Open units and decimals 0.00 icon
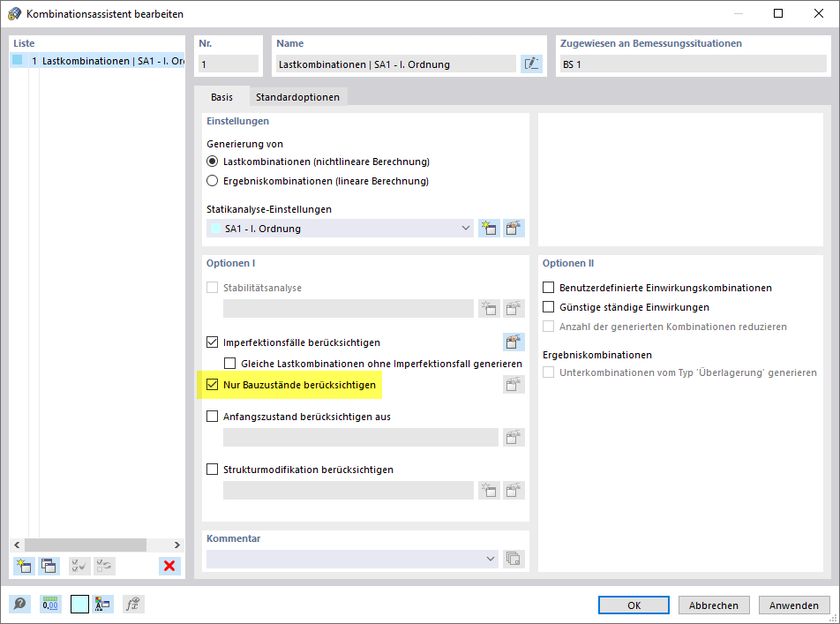This screenshot has height=624, width=840. (x=50, y=605)
